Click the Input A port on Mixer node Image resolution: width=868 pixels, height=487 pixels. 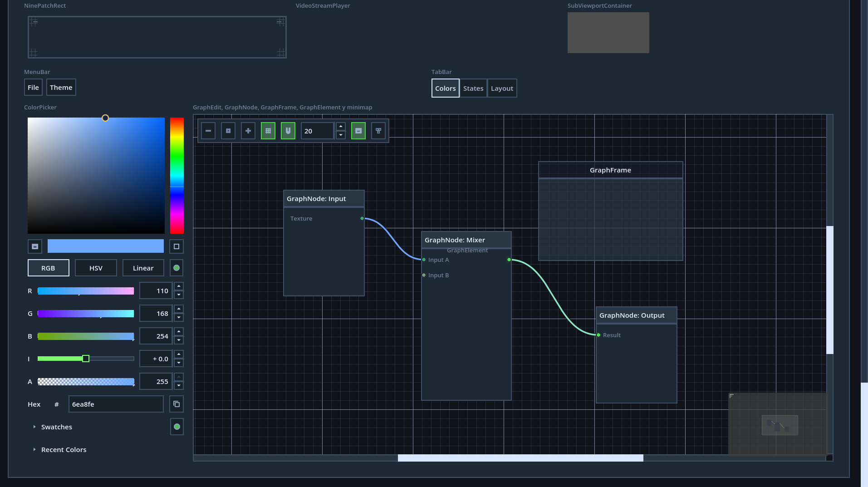(x=424, y=260)
